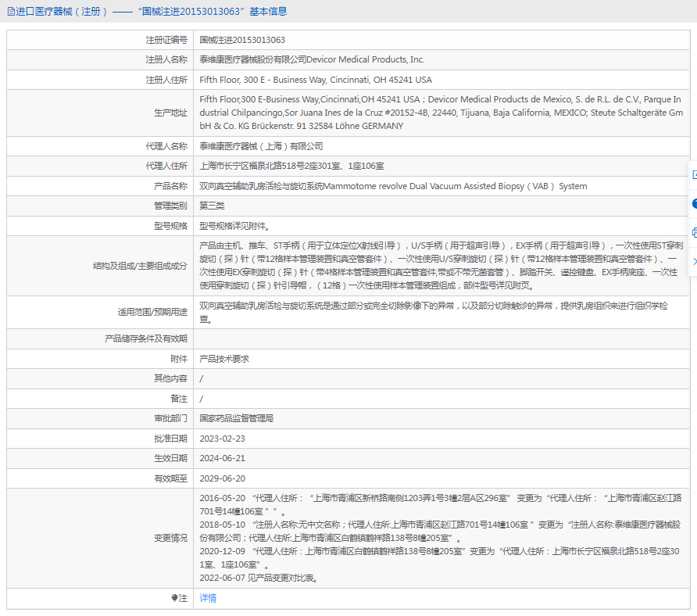The image size is (697, 616).
Task: Click the 变更情况 row label
Action: pyautogui.click(x=170, y=538)
